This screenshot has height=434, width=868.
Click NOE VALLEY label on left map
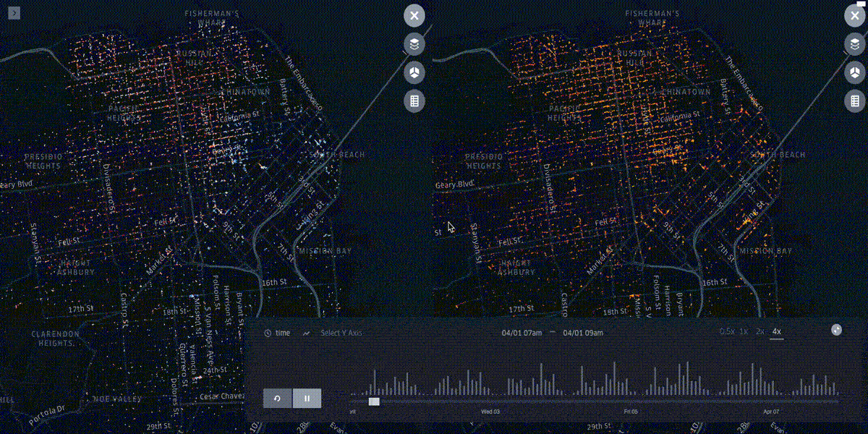click(117, 399)
